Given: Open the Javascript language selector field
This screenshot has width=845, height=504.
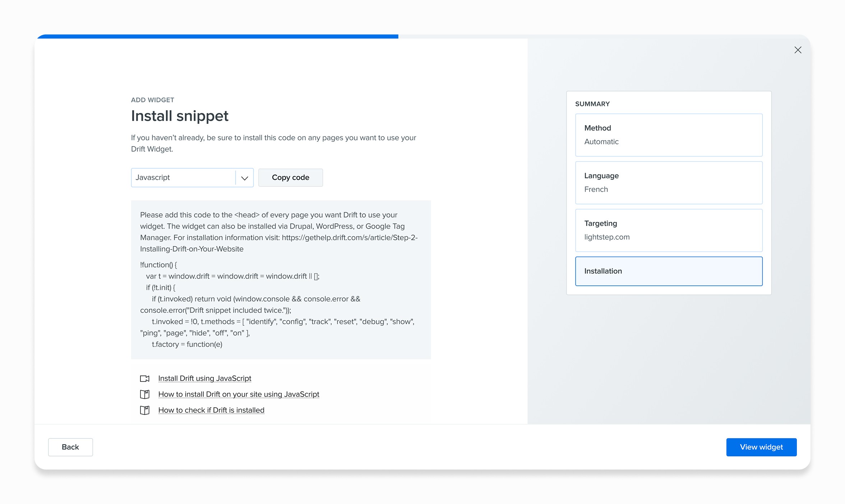Looking at the screenshot, I should point(183,178).
